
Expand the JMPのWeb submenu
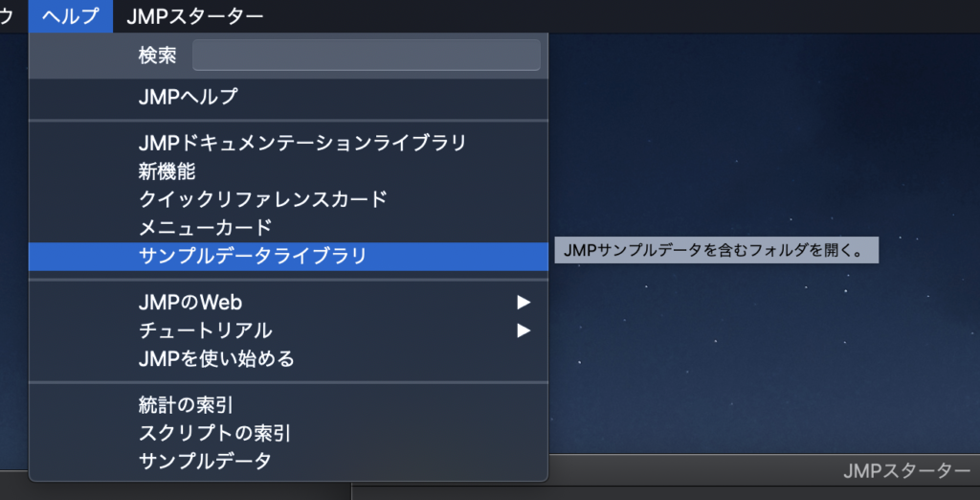(288, 303)
